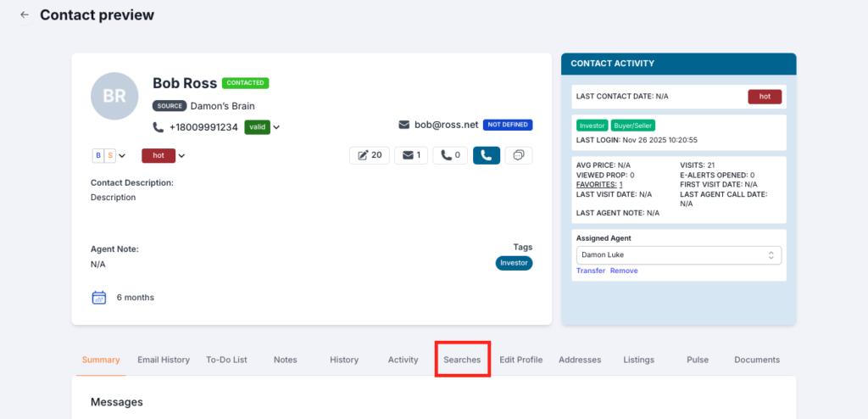Image resolution: width=868 pixels, height=419 pixels.
Task: Open the Activity tab
Action: coord(403,360)
